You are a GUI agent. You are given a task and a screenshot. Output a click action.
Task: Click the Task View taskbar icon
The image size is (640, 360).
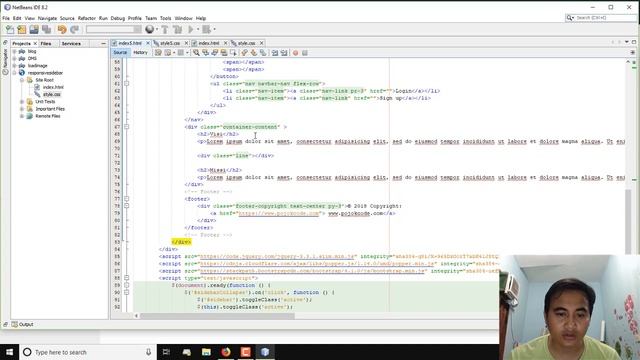pos(166,352)
